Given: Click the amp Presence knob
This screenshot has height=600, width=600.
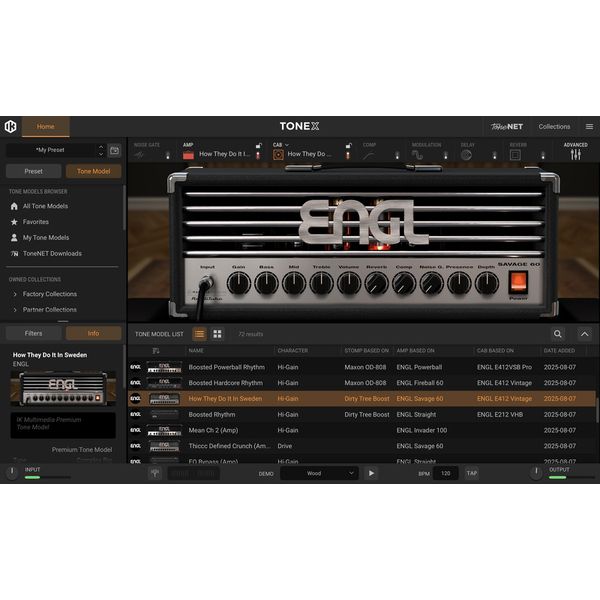Looking at the screenshot, I should pos(459,284).
